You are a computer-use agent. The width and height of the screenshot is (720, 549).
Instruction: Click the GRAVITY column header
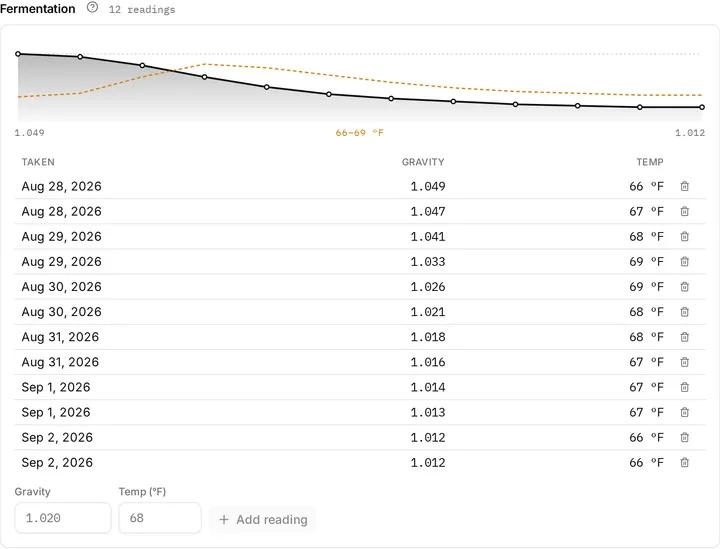[423, 162]
